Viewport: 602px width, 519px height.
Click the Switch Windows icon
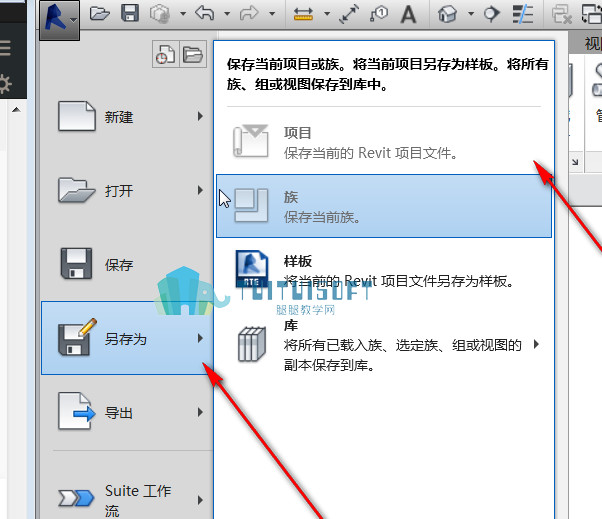(592, 14)
